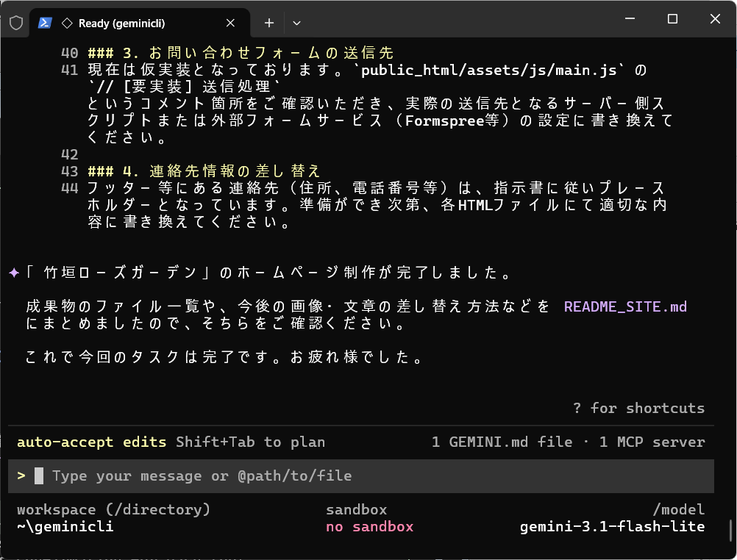Click the terminal scrollbar thumb
Viewport: 737px width, 560px height.
[x=731, y=531]
